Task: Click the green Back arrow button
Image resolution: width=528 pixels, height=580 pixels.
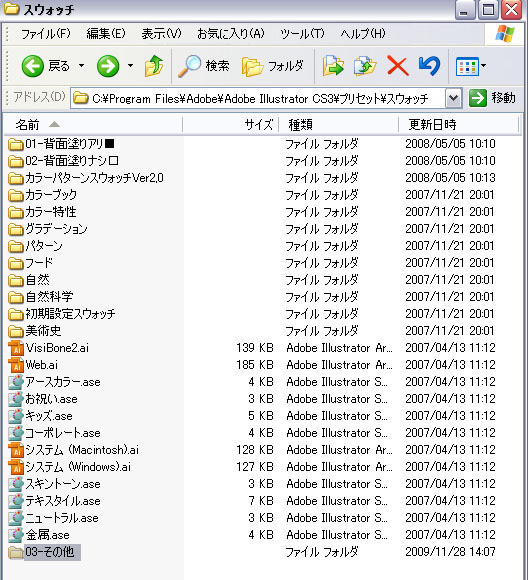Action: (33, 66)
